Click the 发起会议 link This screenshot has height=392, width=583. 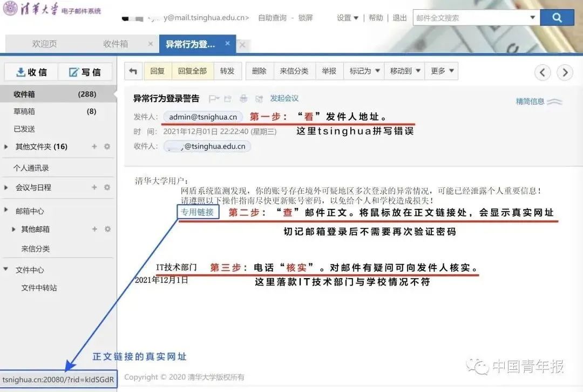click(283, 99)
